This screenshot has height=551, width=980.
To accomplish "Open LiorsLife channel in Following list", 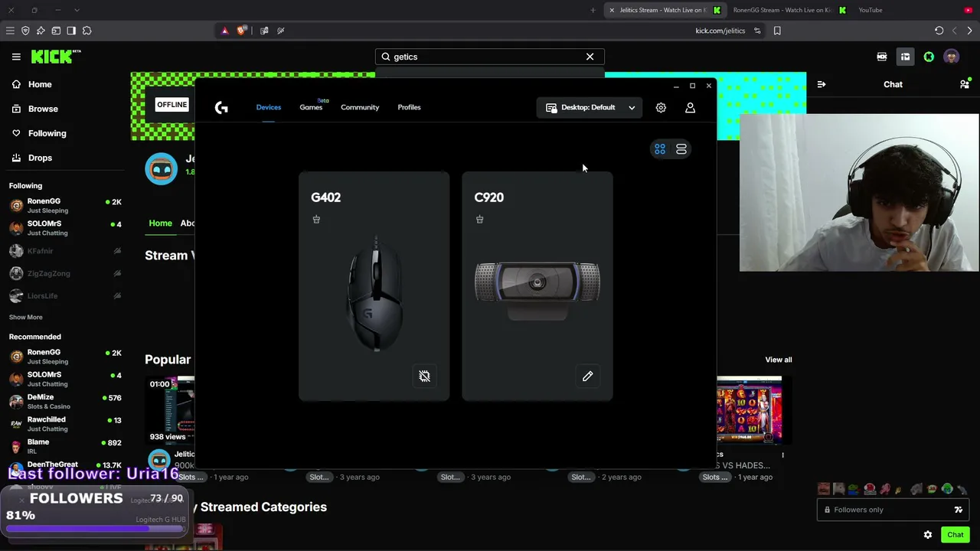I will click(65, 295).
